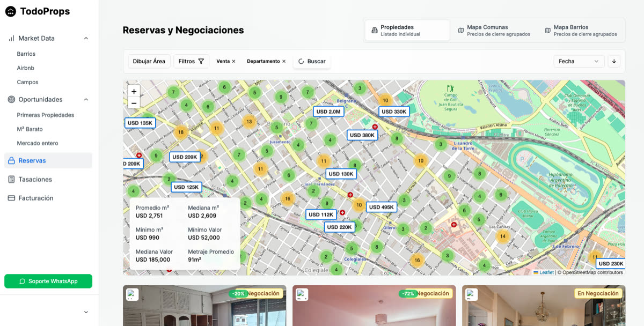Switch to the Mapa Barrios tab
The width and height of the screenshot is (644, 326).
coord(581,31)
